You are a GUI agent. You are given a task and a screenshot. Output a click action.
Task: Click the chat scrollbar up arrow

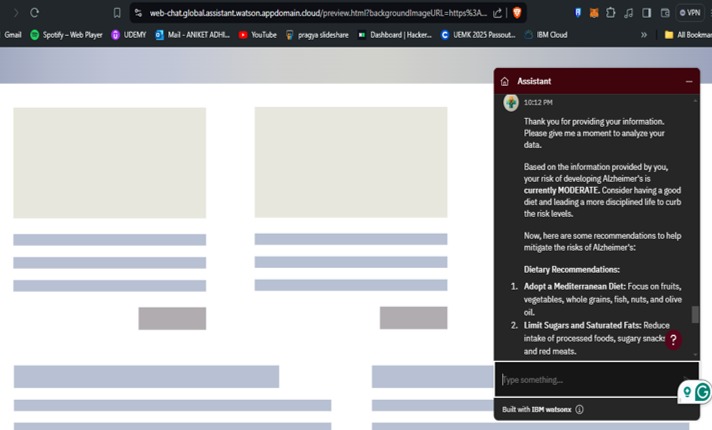(695, 100)
